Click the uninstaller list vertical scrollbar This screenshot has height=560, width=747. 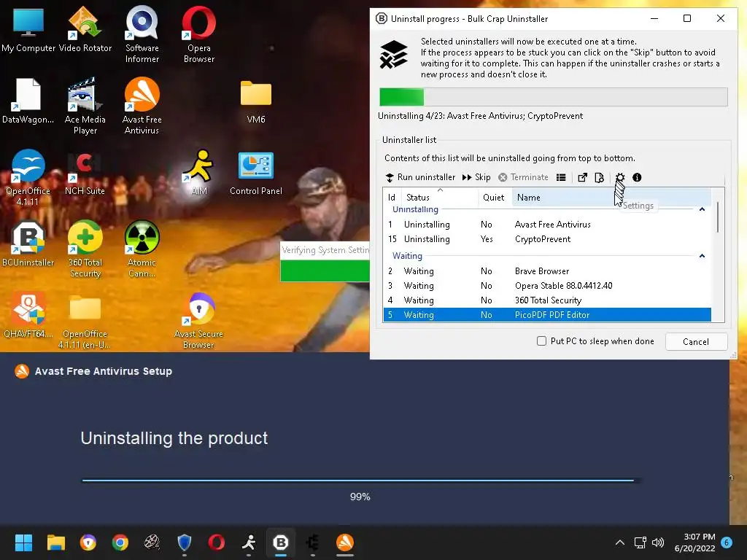coord(718,217)
